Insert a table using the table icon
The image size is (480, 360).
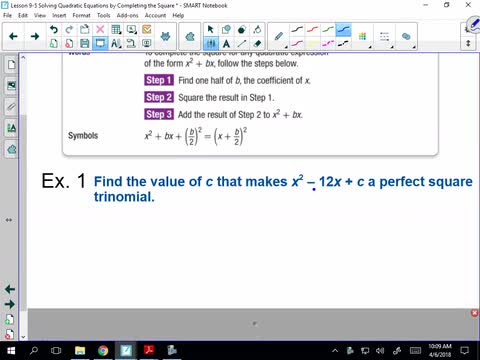click(116, 30)
